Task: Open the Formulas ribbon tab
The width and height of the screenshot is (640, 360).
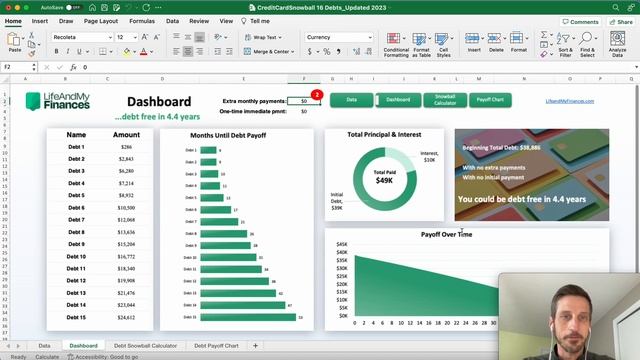Action: 142,21
